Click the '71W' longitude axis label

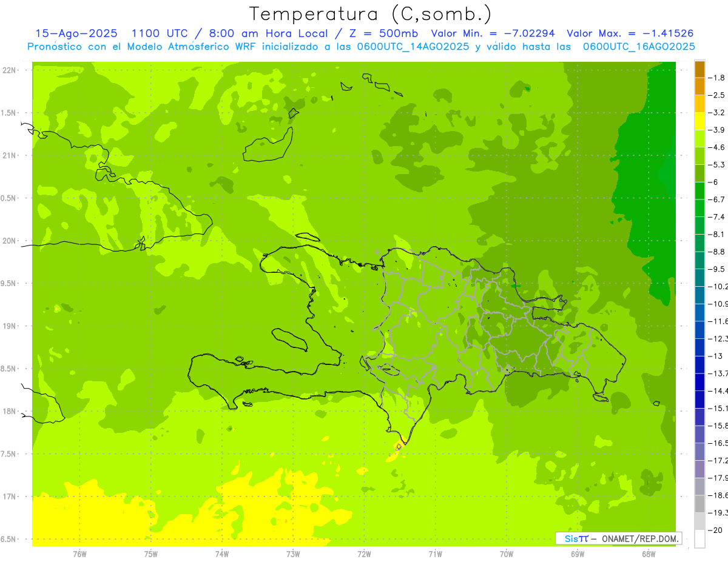point(435,554)
